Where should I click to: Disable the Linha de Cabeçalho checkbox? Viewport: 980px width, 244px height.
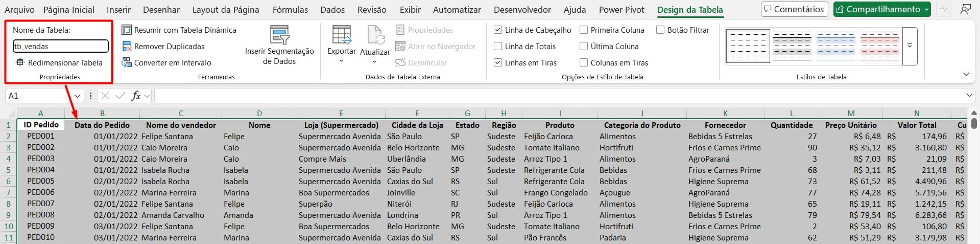498,30
